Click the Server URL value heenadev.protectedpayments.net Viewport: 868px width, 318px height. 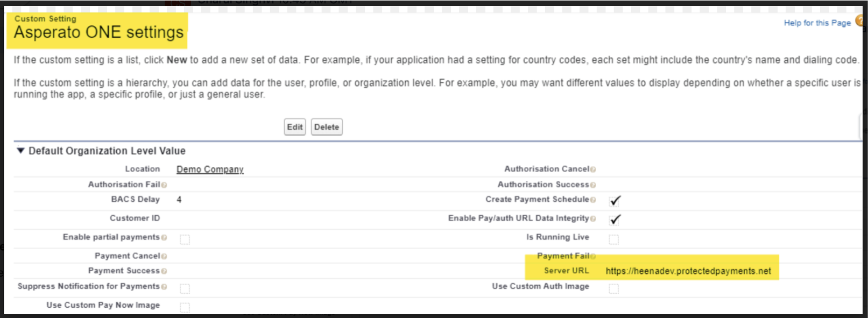[x=688, y=271]
